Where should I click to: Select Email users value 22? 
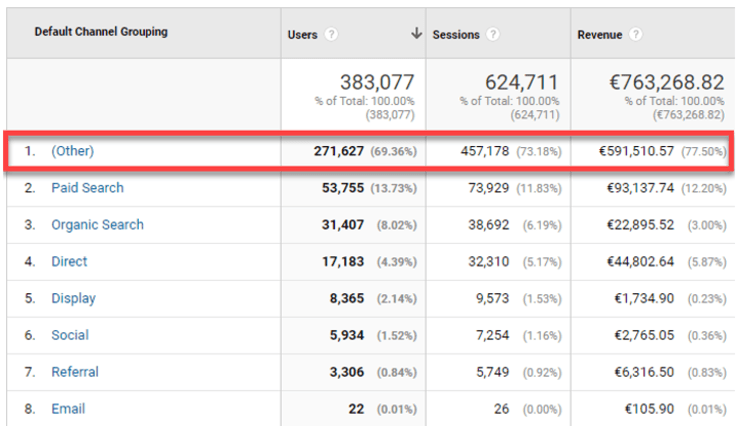pyautogui.click(x=356, y=409)
